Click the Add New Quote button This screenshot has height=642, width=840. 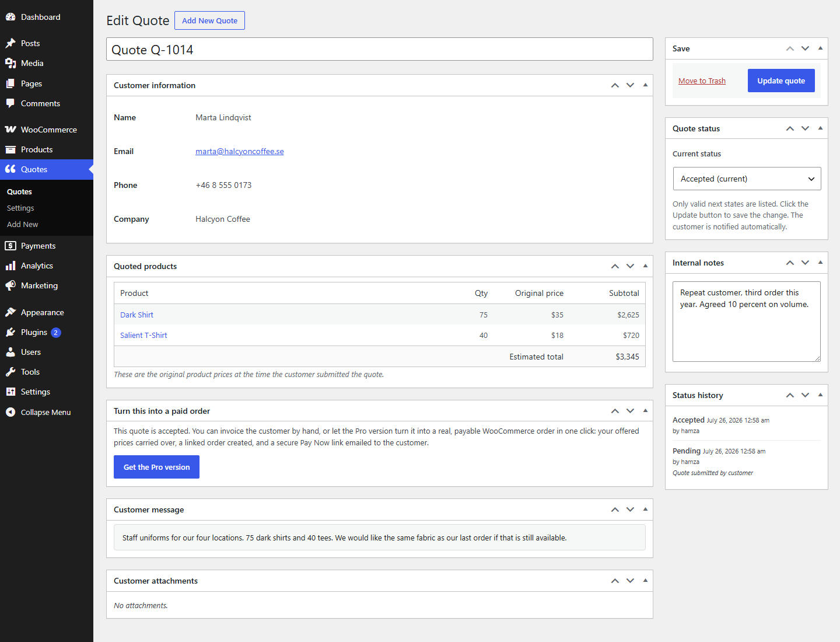[x=209, y=20]
